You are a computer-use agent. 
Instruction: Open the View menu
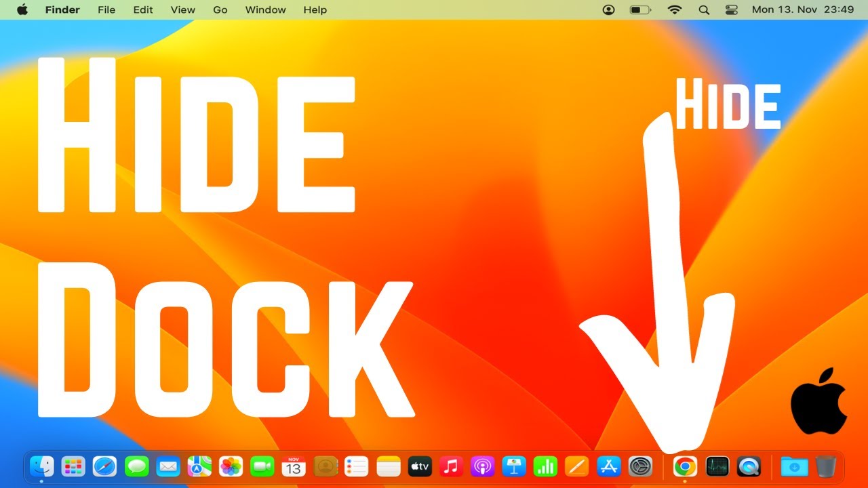click(183, 9)
